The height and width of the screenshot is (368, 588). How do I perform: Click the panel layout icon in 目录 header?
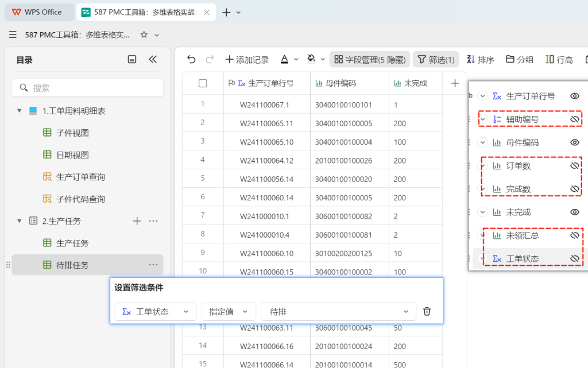pyautogui.click(x=132, y=59)
